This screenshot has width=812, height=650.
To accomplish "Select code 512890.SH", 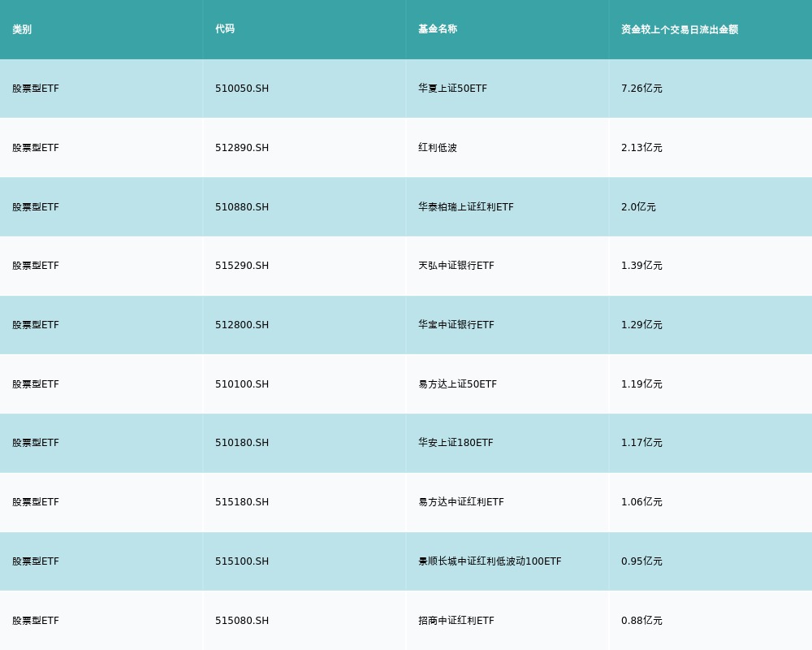I will [x=242, y=148].
